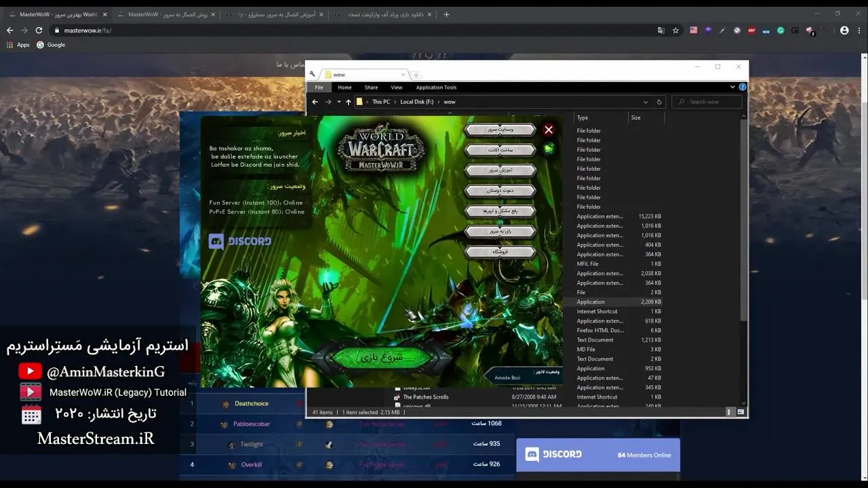Close the first MasterWoW Chrome tab
Viewport: 868px width, 488px height.
click(x=104, y=14)
